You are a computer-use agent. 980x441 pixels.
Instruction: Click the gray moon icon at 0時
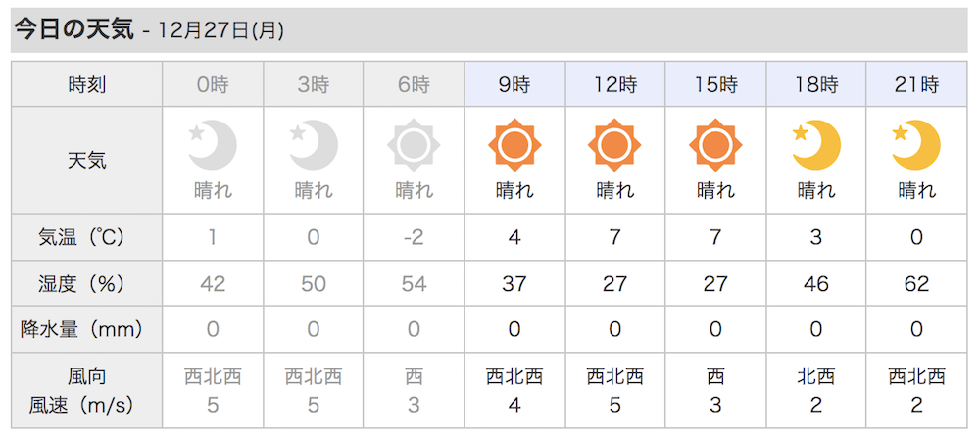[x=213, y=146]
